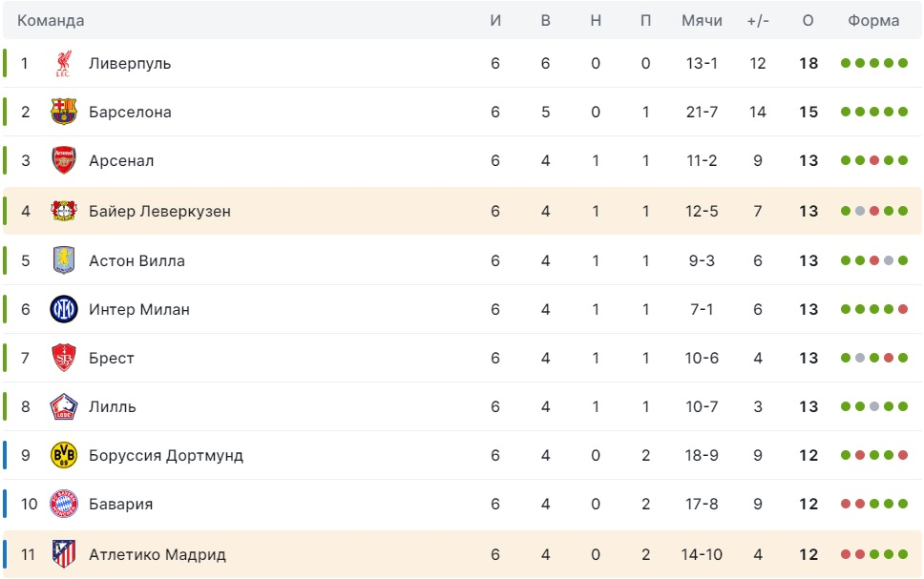Open the Ливерпуль team link
The width and height of the screenshot is (924, 579).
click(130, 64)
